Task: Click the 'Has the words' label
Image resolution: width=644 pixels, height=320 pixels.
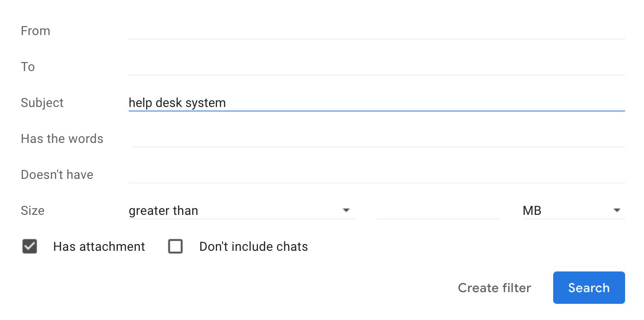Action: [x=62, y=138]
